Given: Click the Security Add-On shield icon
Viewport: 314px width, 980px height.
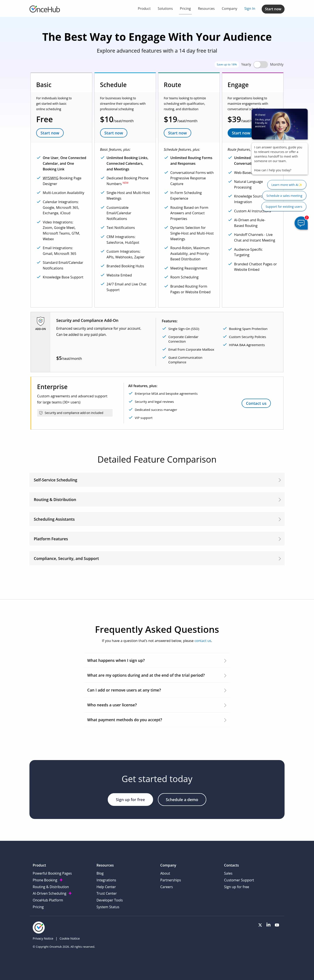Looking at the screenshot, I should click(x=41, y=321).
